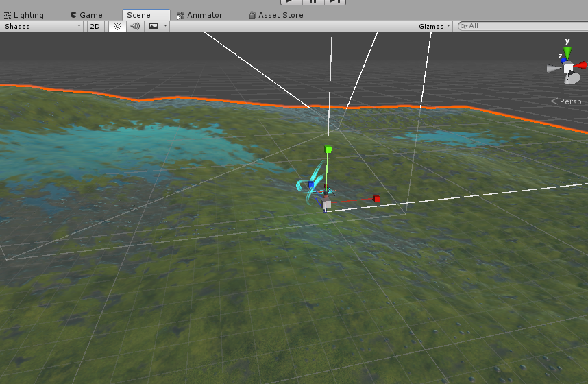Switch to the Game tab
Image resolution: width=588 pixels, height=384 pixels.
tap(86, 15)
